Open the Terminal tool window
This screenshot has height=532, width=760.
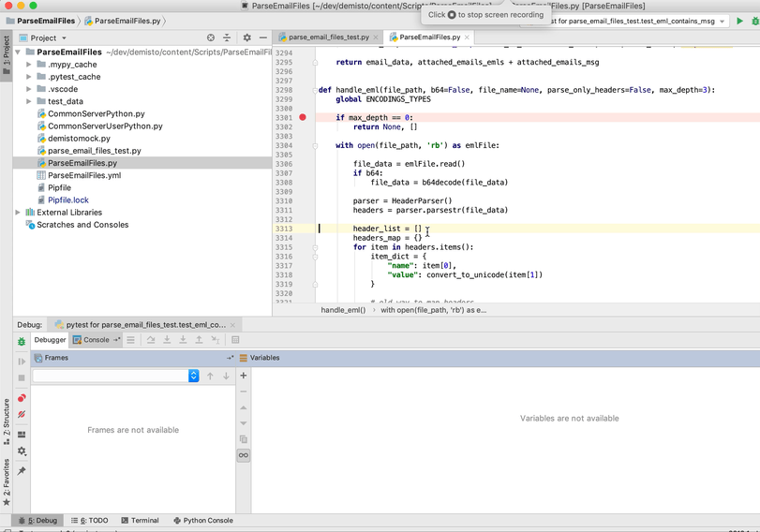(x=139, y=521)
